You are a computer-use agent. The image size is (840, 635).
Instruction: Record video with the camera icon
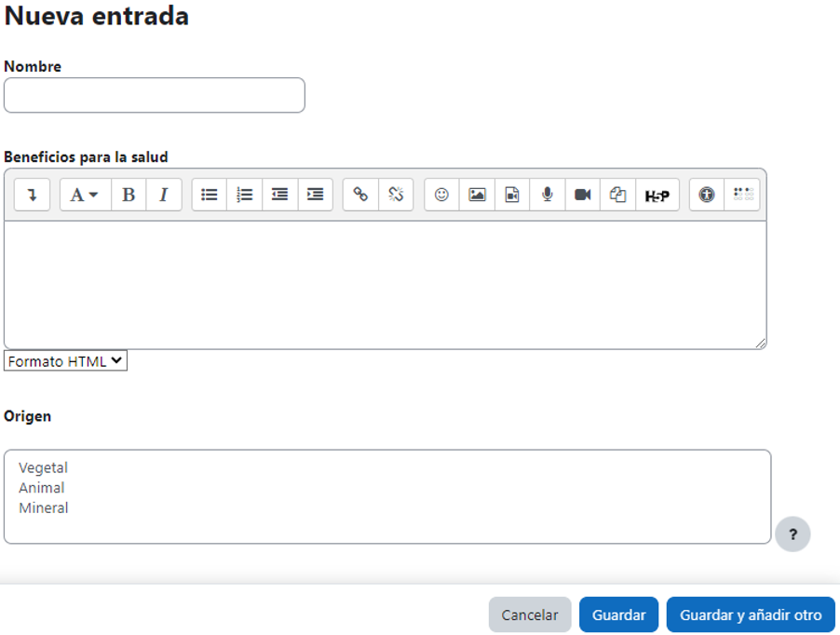583,195
